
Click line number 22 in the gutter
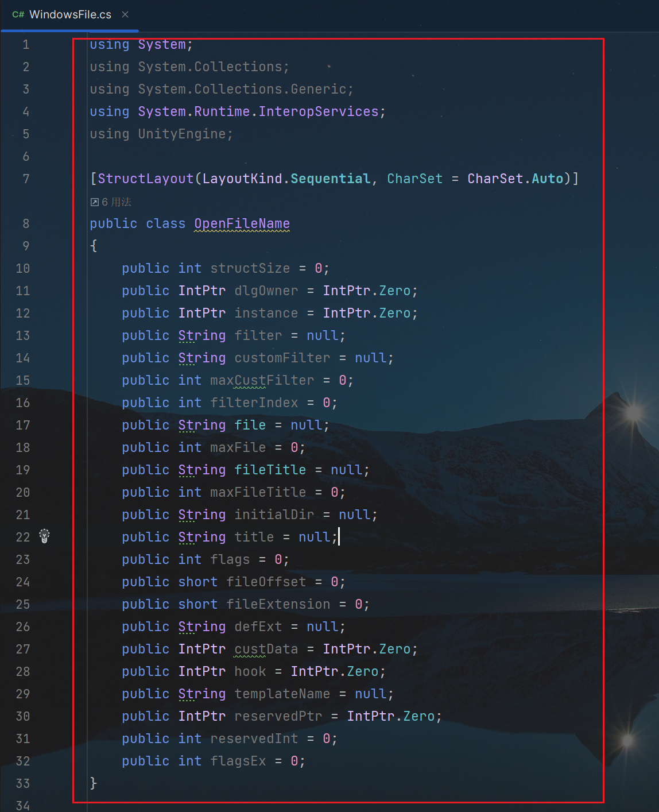coord(23,537)
